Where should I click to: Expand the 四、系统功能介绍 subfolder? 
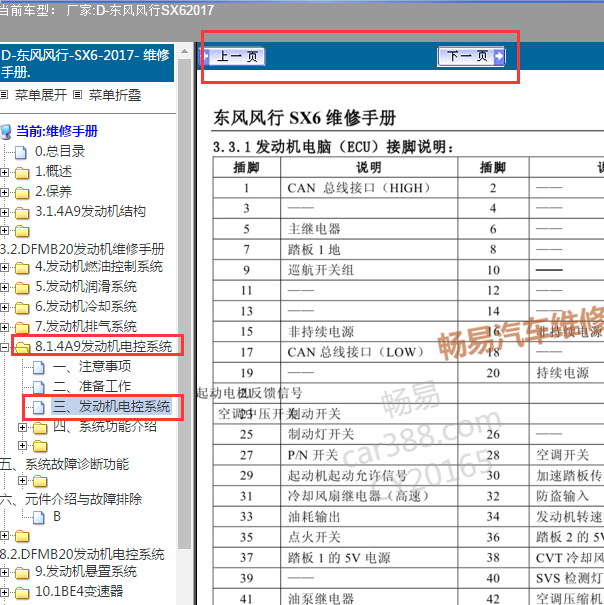22,427
